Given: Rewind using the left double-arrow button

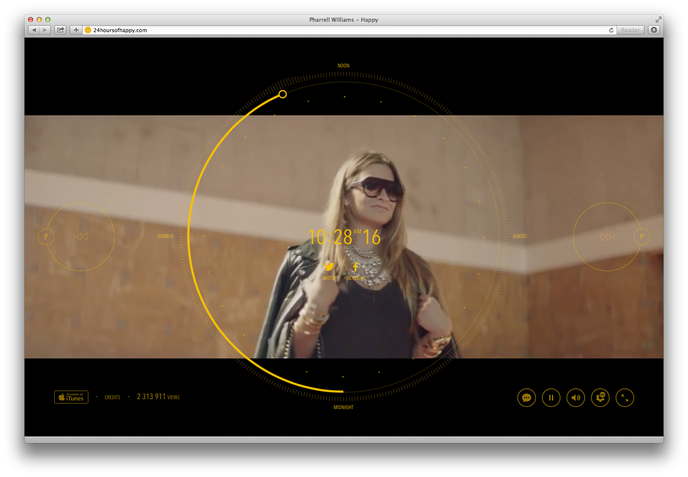Looking at the screenshot, I should coord(82,237).
